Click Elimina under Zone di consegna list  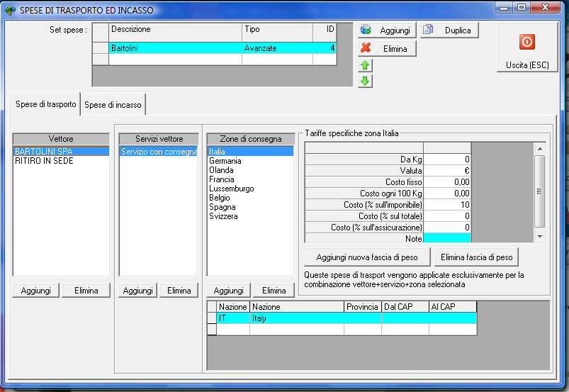274,291
